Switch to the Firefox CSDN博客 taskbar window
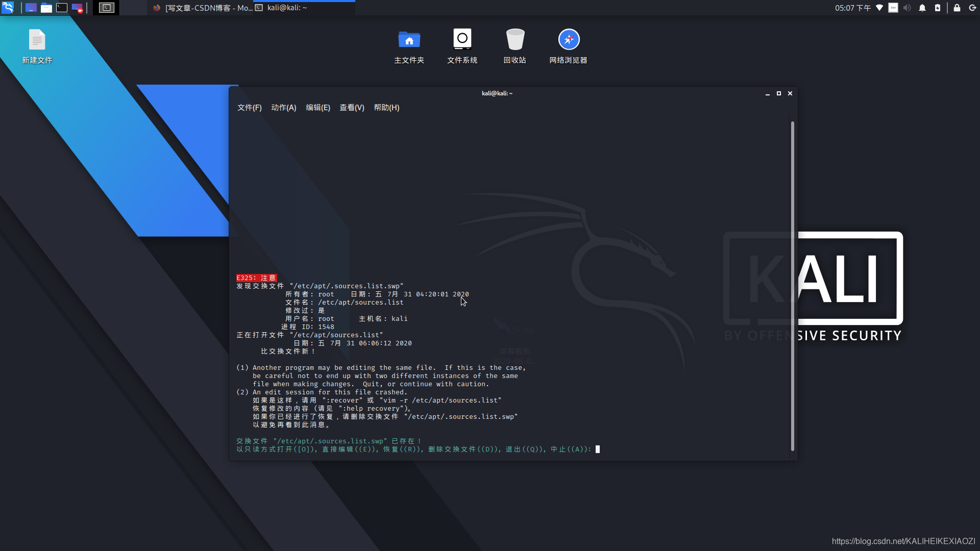Viewport: 980px width, 551px height. click(202, 8)
